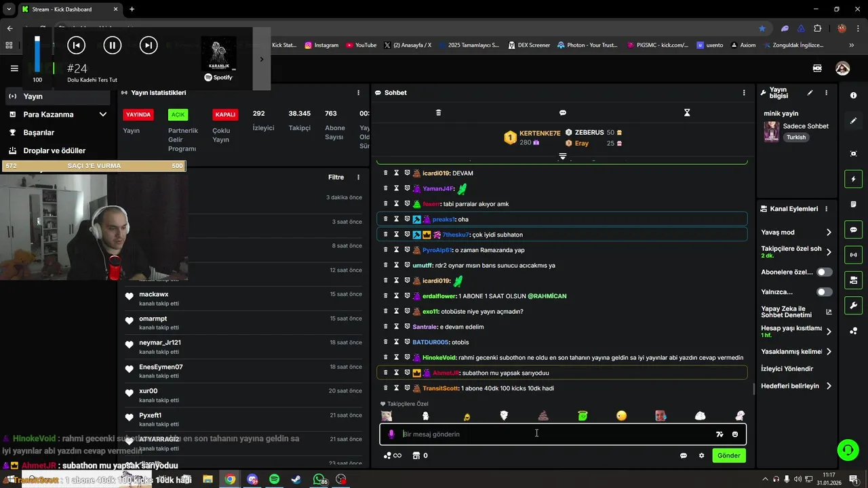
Task: Click the Gönder send button
Action: coord(729,455)
